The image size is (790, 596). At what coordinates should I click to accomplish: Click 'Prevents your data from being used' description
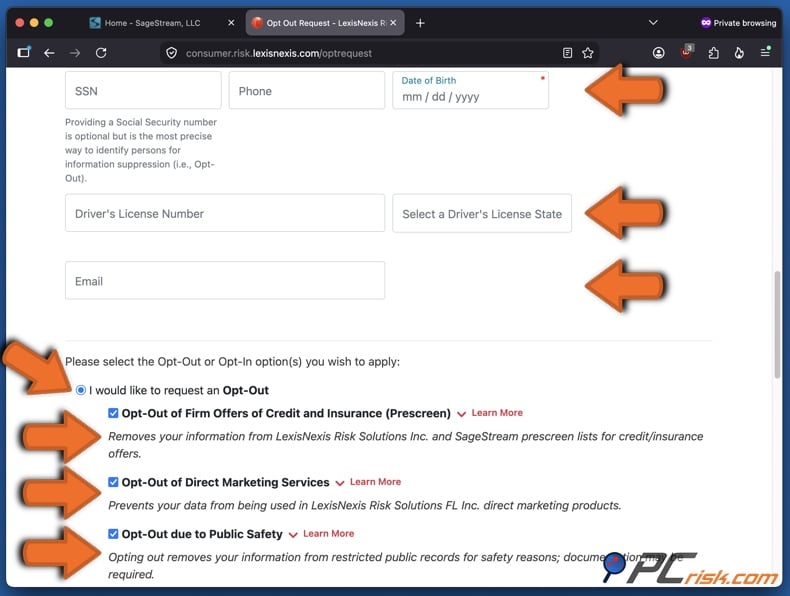pyautogui.click(x=365, y=505)
